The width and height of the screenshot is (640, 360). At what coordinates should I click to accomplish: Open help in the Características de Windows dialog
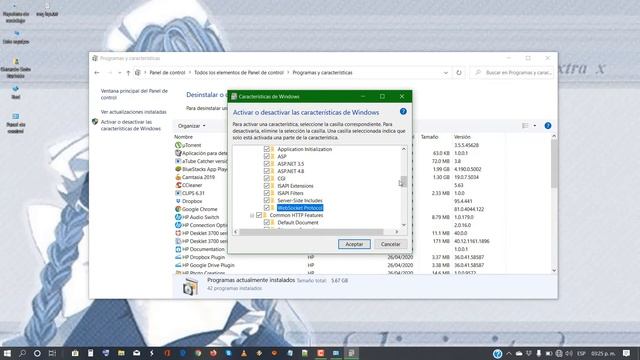[403, 111]
